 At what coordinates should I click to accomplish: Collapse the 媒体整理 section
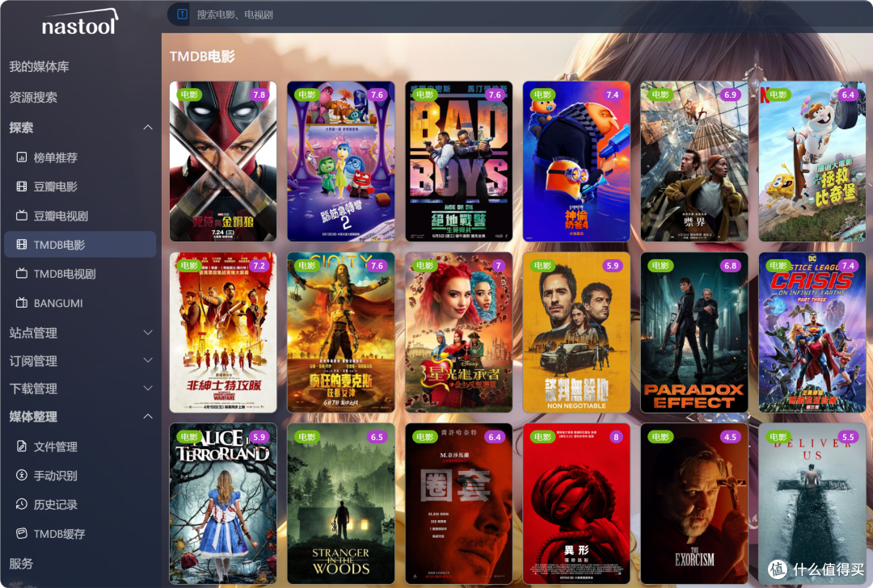[147, 417]
